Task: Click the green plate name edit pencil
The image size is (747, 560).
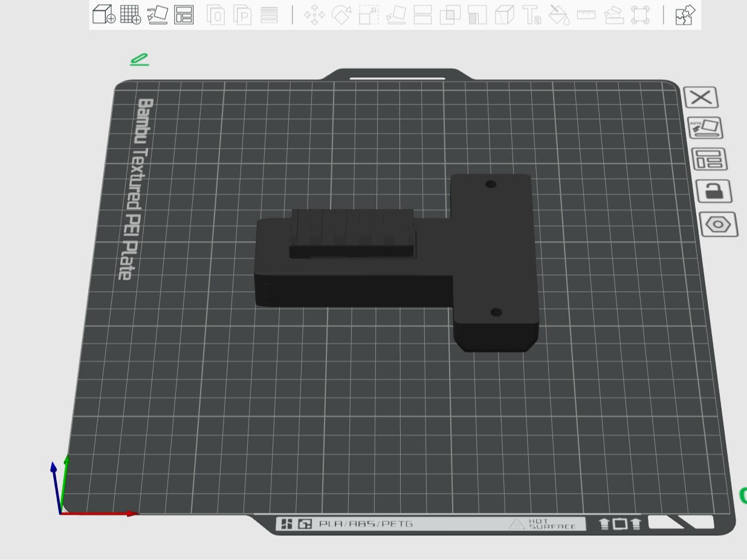Action: 139,59
